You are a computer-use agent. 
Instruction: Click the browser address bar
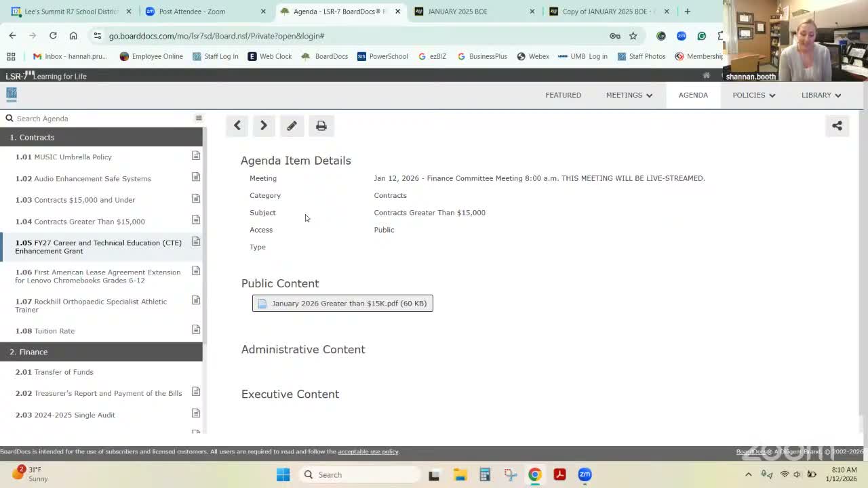tap(353, 36)
